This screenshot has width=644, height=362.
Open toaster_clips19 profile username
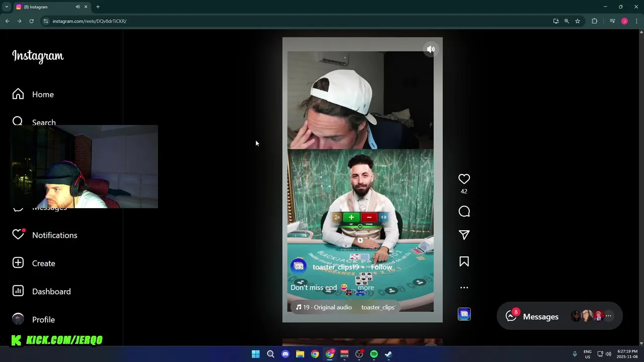[x=336, y=267]
